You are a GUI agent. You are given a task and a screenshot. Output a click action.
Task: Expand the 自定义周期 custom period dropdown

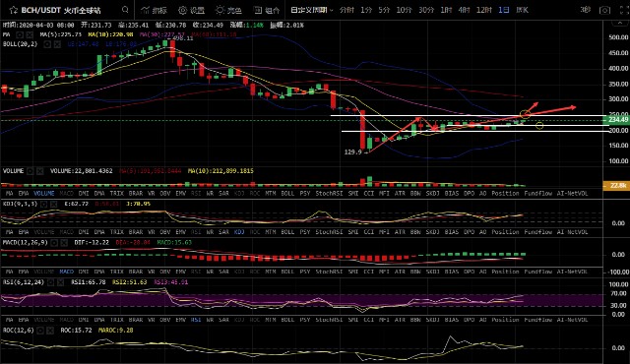(x=312, y=10)
